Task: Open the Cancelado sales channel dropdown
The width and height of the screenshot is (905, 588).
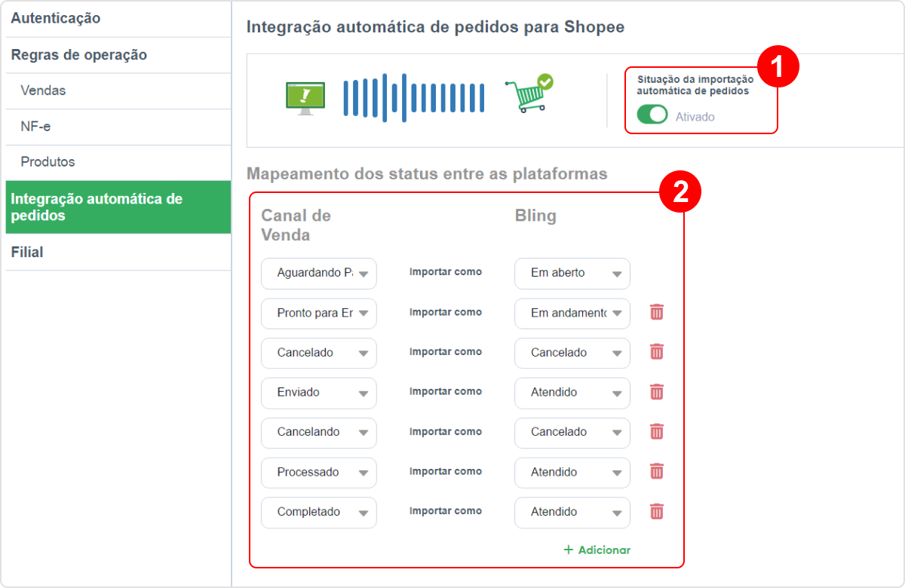Action: coord(319,353)
